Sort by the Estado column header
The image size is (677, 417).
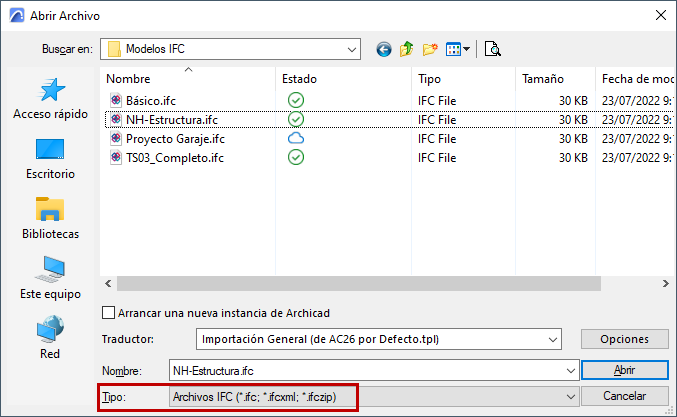299,79
